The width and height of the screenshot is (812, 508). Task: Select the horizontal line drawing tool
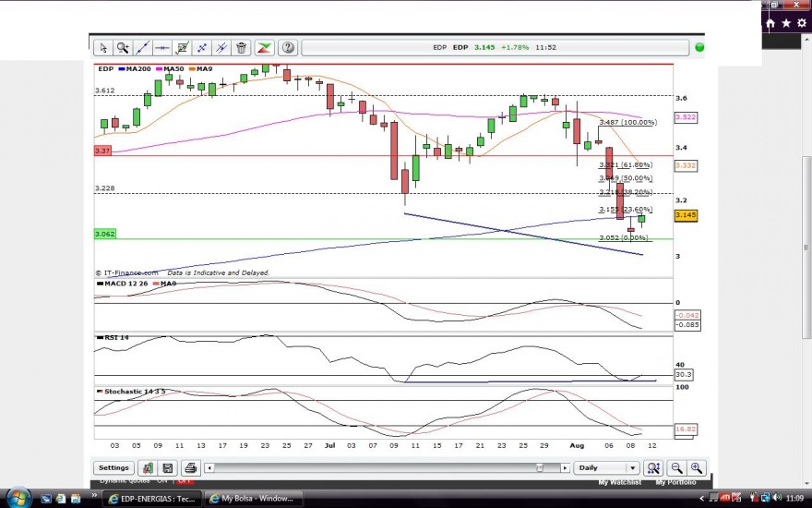click(162, 48)
